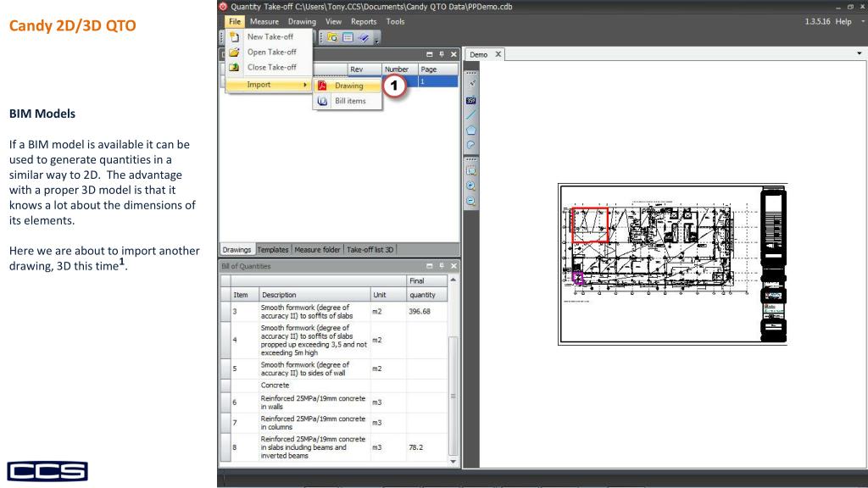
Task: Click the list view icon in the top toolbar
Action: pos(348,37)
